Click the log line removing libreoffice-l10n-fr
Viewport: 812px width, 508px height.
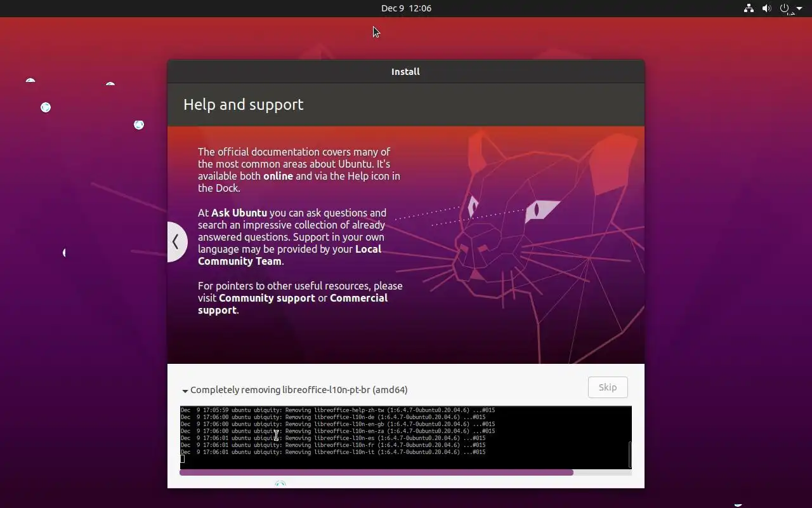point(333,445)
